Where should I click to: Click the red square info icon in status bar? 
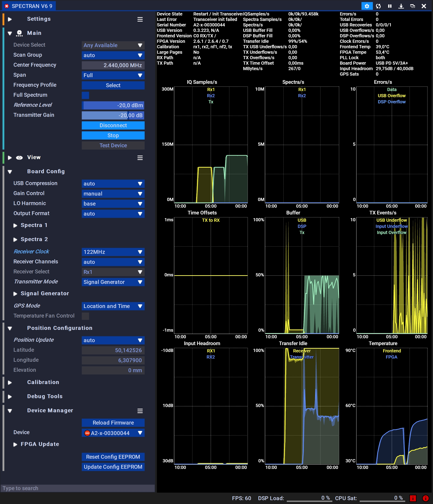(x=413, y=498)
